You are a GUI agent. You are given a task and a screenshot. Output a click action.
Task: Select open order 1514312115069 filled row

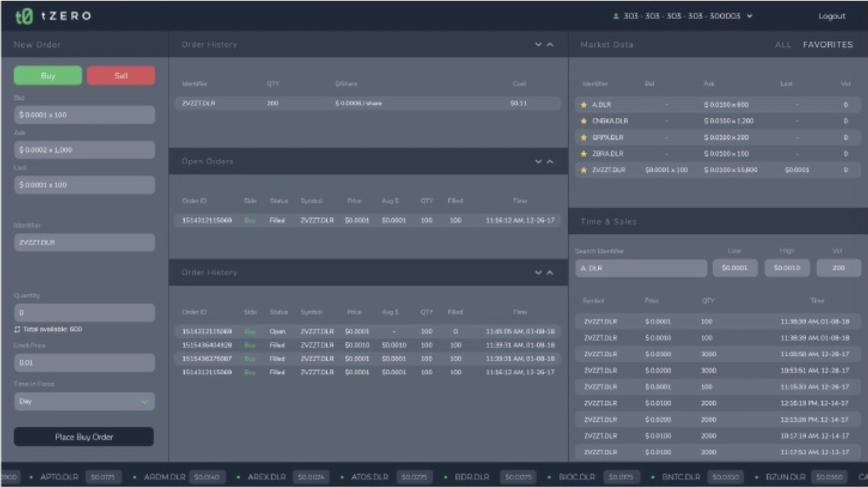pyautogui.click(x=368, y=220)
